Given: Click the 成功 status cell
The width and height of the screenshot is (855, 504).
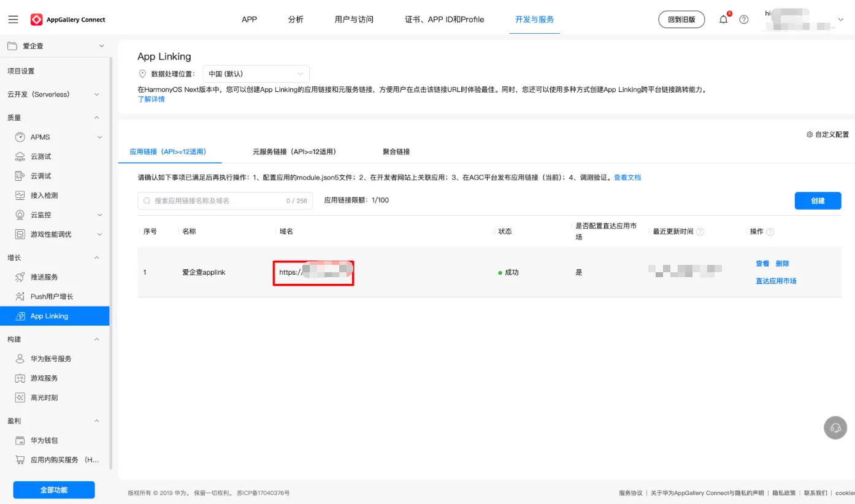Looking at the screenshot, I should 508,272.
